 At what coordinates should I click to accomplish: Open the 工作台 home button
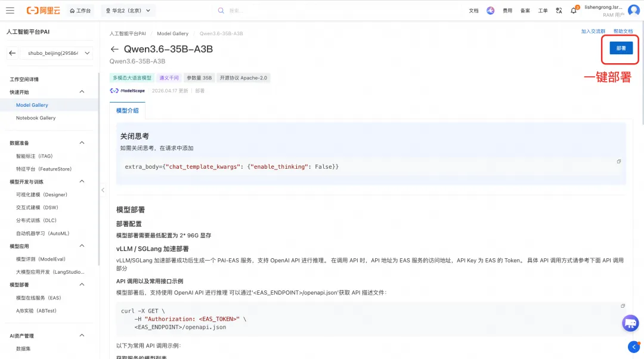pos(80,11)
